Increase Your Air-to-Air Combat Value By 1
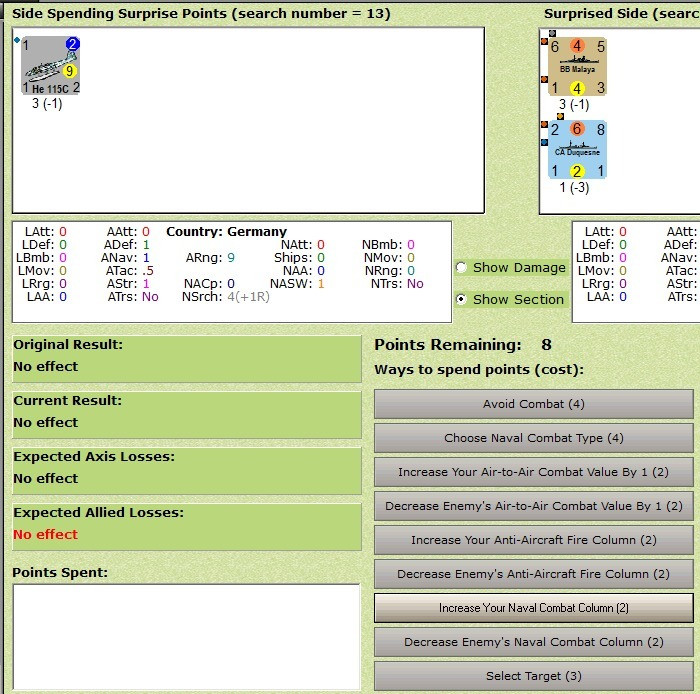This screenshot has width=700, height=694. point(533,472)
